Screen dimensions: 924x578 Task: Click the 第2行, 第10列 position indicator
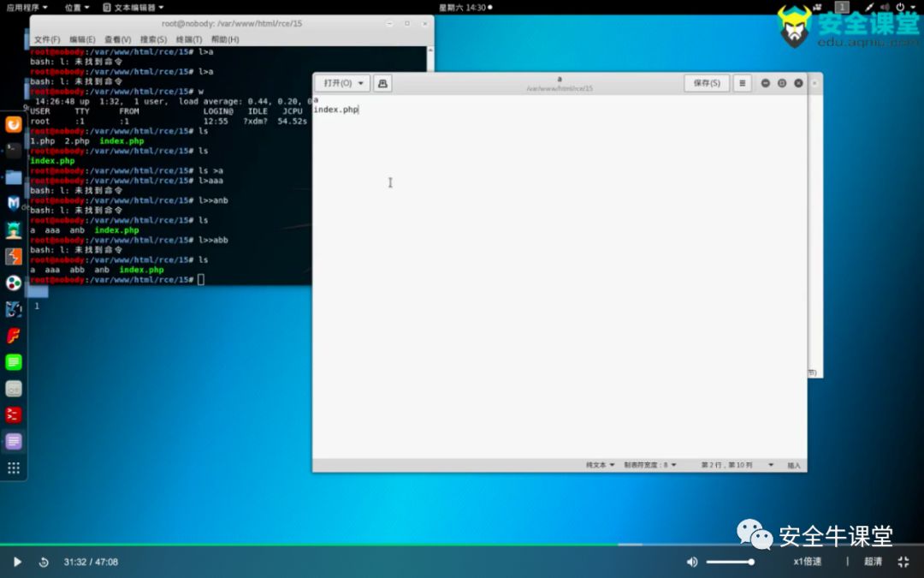click(727, 465)
